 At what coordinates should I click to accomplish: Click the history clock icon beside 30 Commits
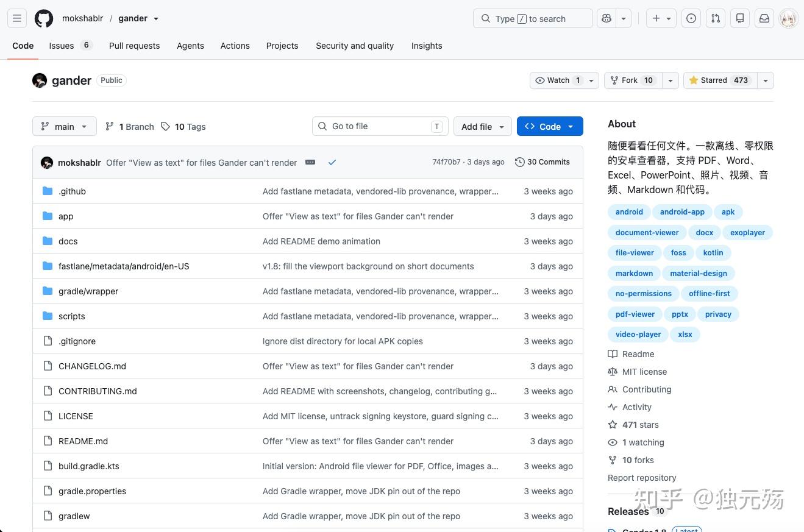pos(520,162)
